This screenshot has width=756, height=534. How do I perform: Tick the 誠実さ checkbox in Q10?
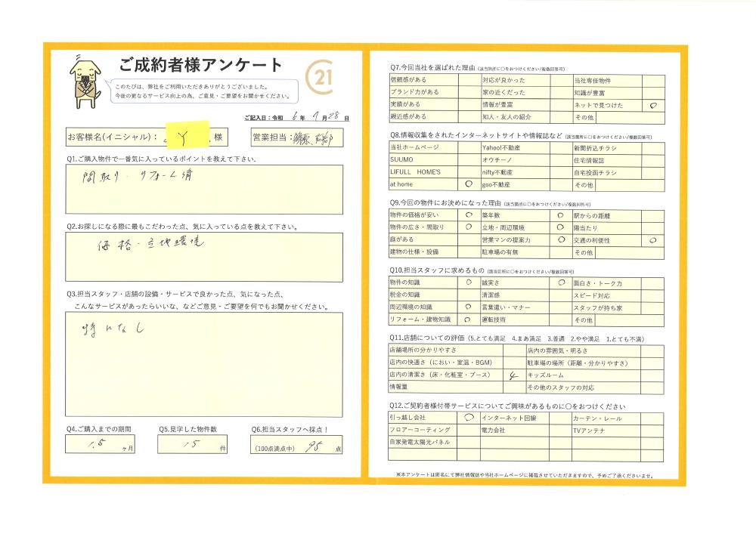(561, 282)
